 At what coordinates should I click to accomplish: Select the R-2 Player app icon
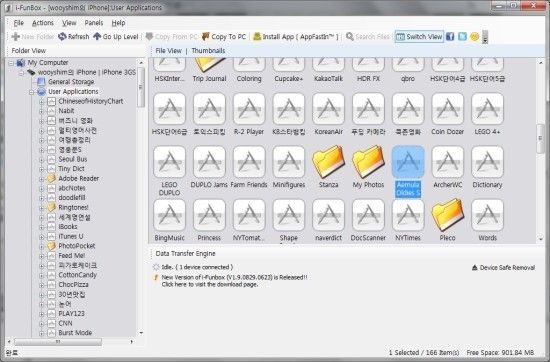point(249,109)
